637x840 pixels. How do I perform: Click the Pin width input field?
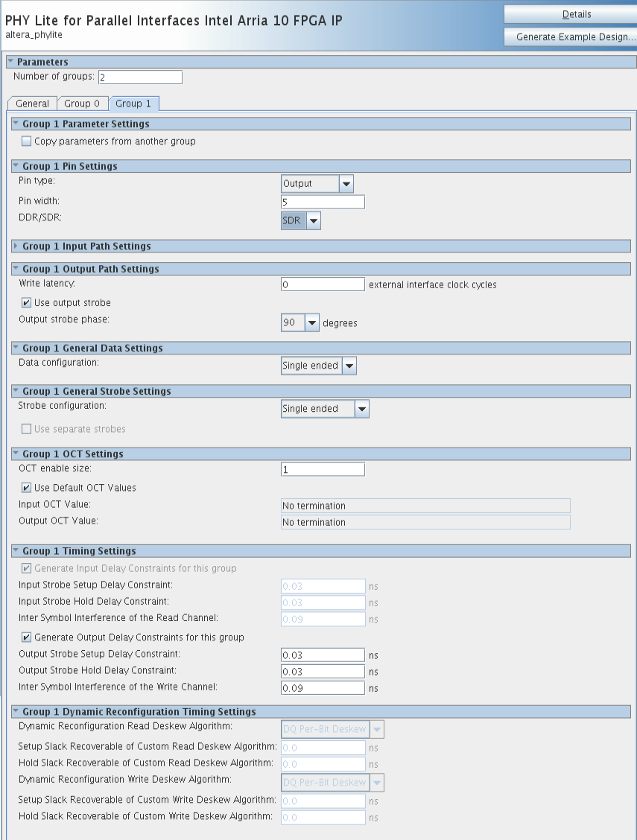point(323,202)
